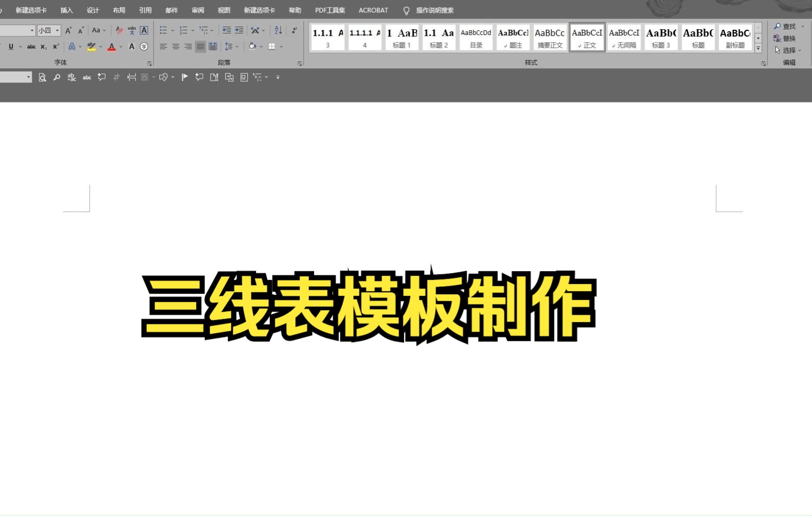Expand the styles gallery more arrow

tap(758, 48)
